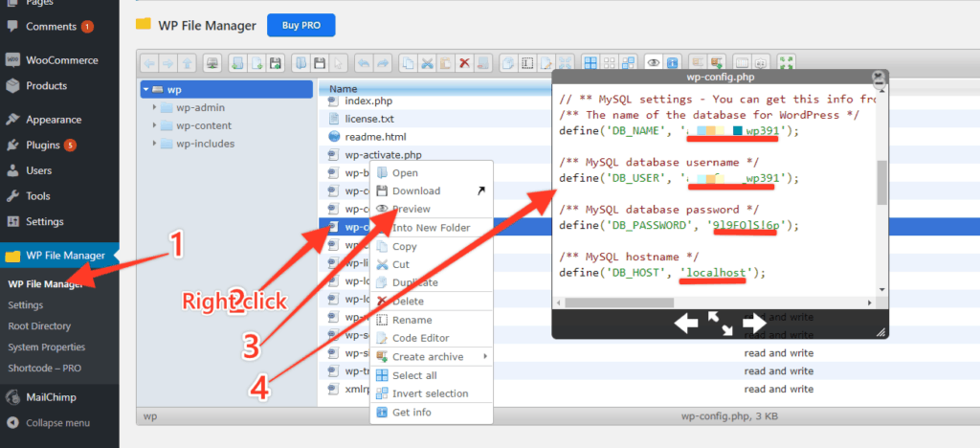Open the WooCommerce admin menu
Screen dimensions: 980x448
[61, 60]
